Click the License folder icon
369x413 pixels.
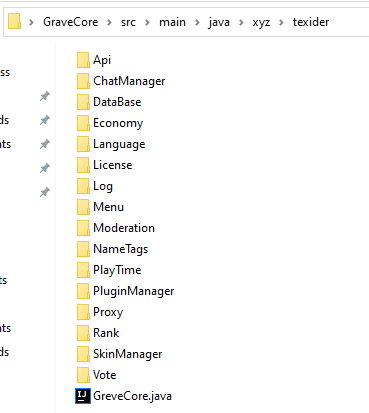[x=83, y=165]
